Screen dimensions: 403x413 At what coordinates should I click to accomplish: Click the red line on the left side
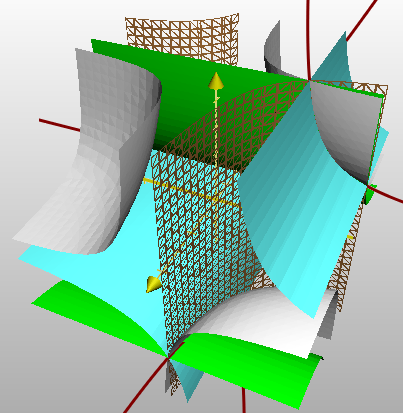pos(59,125)
